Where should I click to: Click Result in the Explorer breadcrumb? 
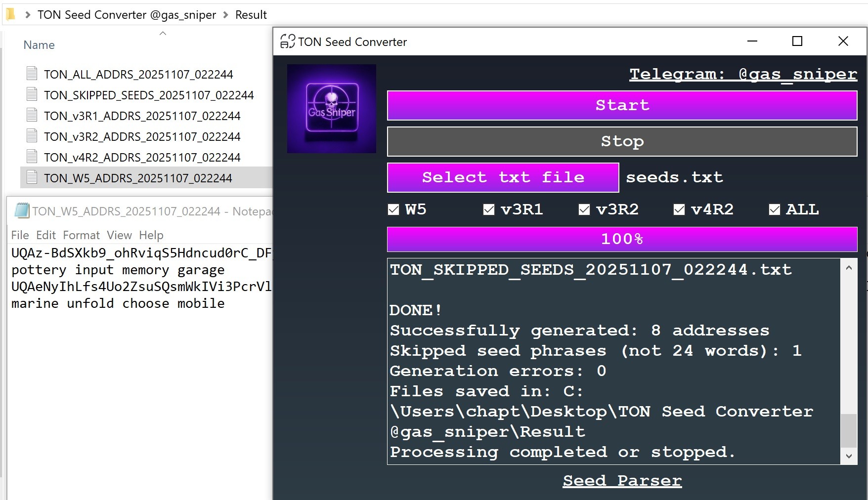251,15
